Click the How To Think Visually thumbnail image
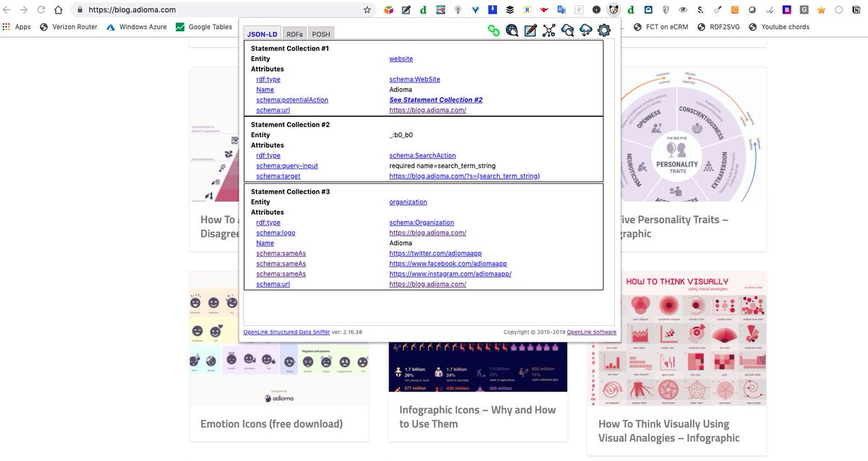This screenshot has width=868, height=461. point(676,338)
